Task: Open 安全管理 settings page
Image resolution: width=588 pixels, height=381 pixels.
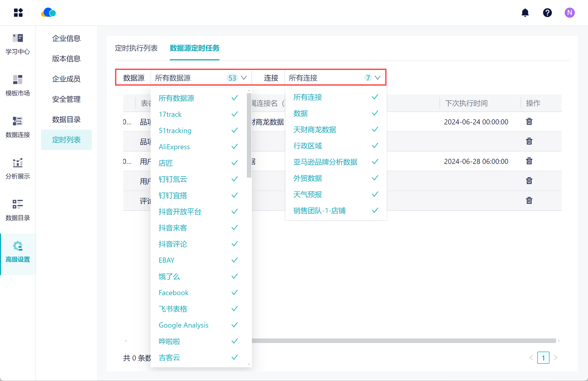Action: point(66,99)
